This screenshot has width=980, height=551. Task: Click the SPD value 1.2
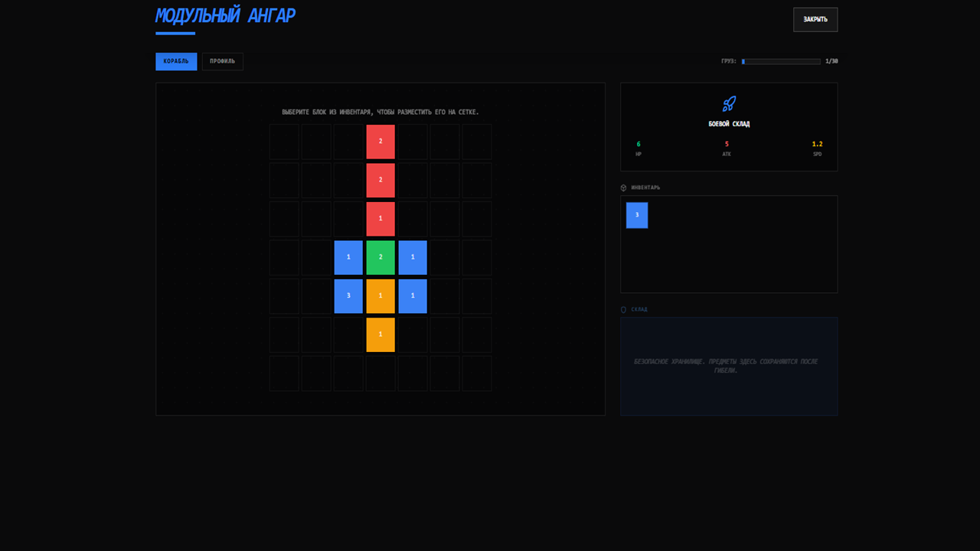(x=817, y=144)
